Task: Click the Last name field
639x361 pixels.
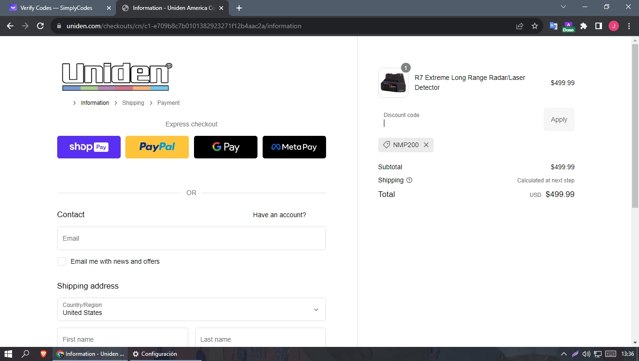Action: [x=260, y=337]
